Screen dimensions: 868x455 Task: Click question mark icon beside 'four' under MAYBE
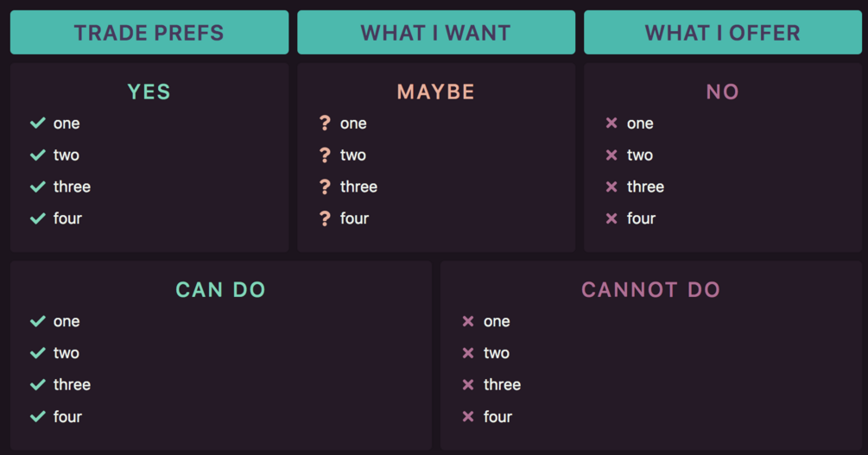pos(325,218)
